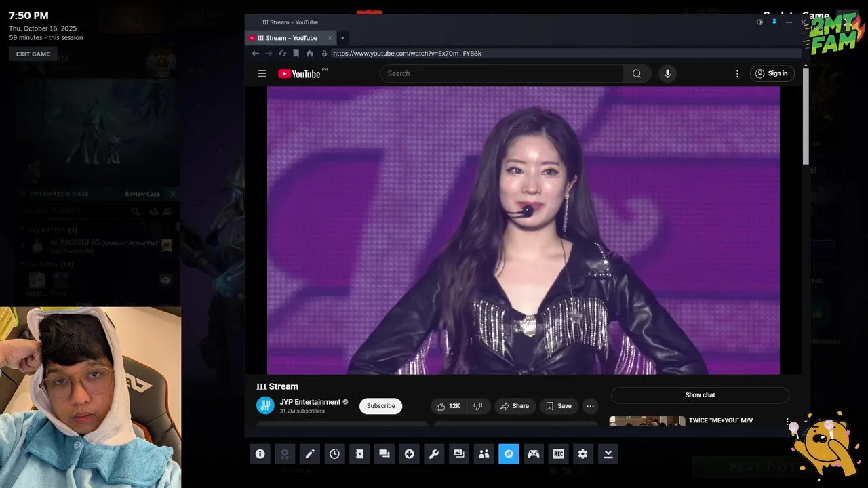
Task: Open the Discussions chat bubbles icon
Action: [384, 454]
